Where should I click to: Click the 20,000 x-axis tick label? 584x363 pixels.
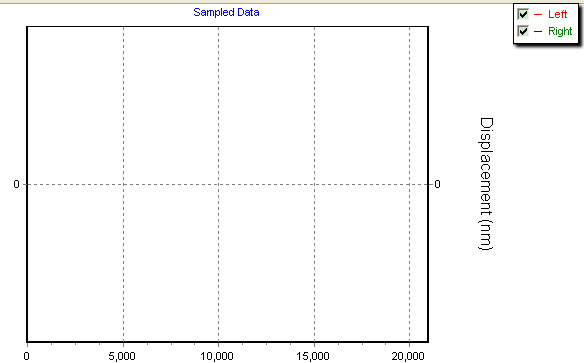point(408,356)
